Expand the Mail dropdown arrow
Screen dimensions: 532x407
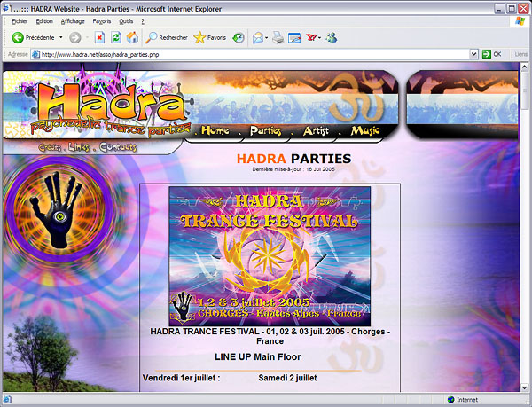pos(267,37)
